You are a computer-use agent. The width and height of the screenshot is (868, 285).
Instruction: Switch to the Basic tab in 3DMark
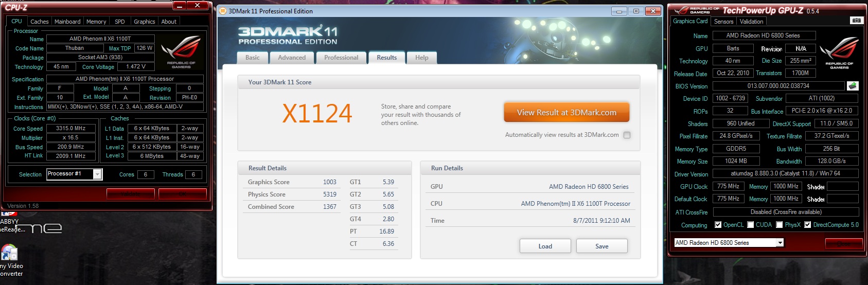253,58
